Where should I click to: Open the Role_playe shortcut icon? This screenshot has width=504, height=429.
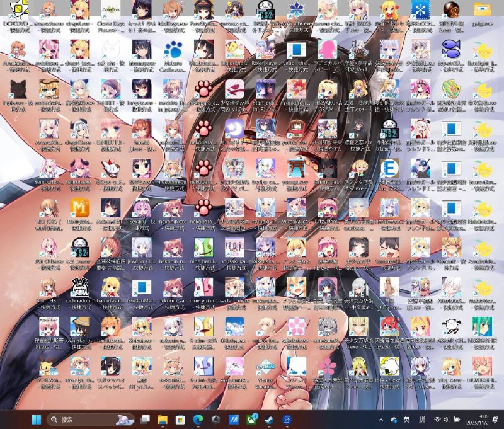pyautogui.click(x=265, y=50)
